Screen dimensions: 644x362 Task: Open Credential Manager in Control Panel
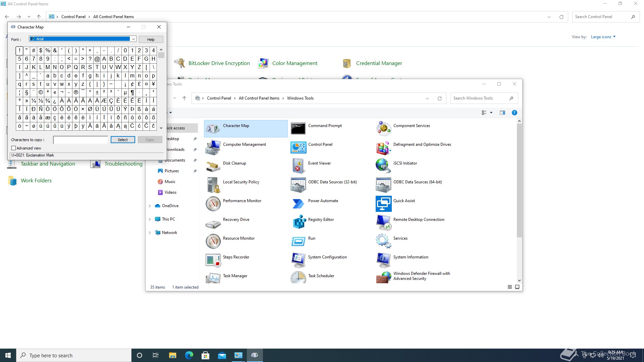point(379,63)
